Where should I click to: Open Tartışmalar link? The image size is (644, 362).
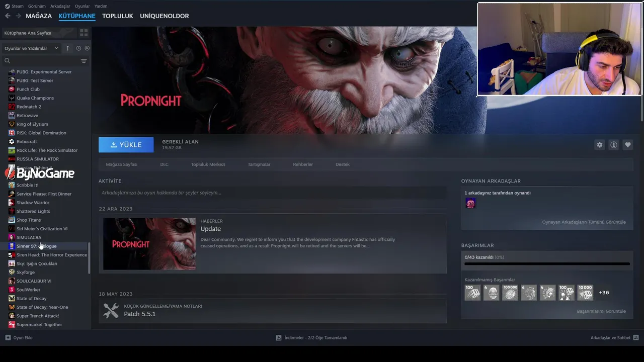(x=259, y=164)
